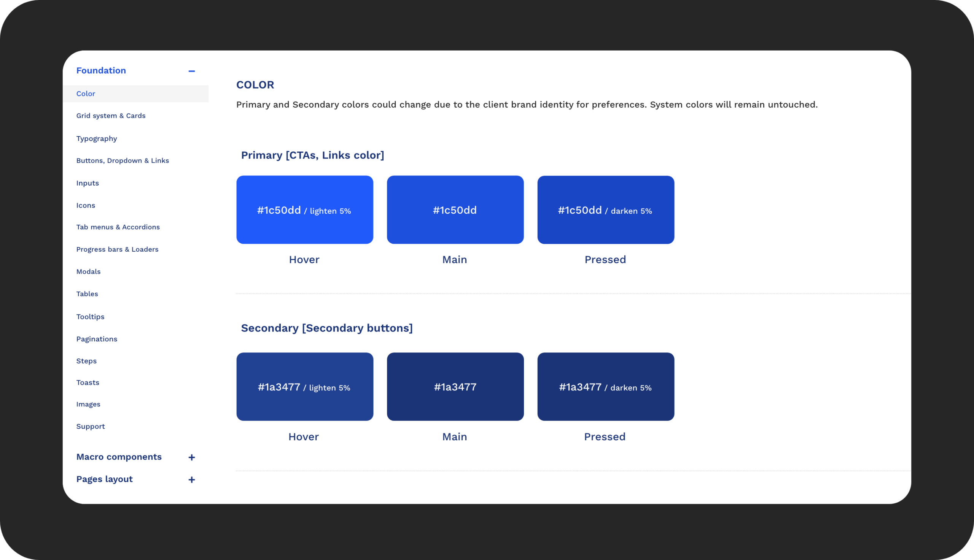Click the primary Hover color swatch

pyautogui.click(x=304, y=210)
